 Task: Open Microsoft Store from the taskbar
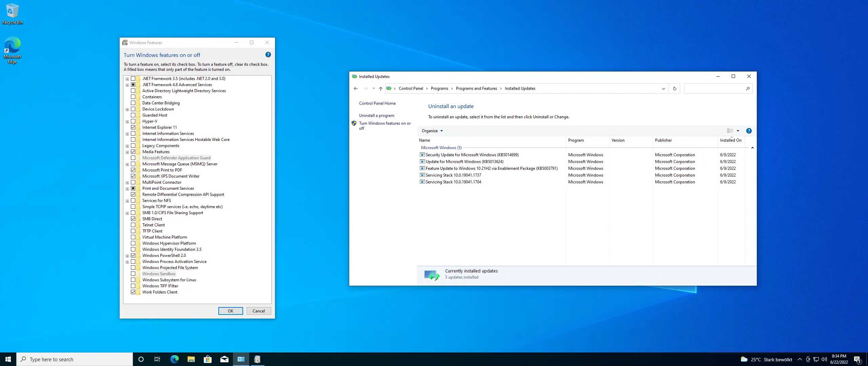pyautogui.click(x=208, y=359)
